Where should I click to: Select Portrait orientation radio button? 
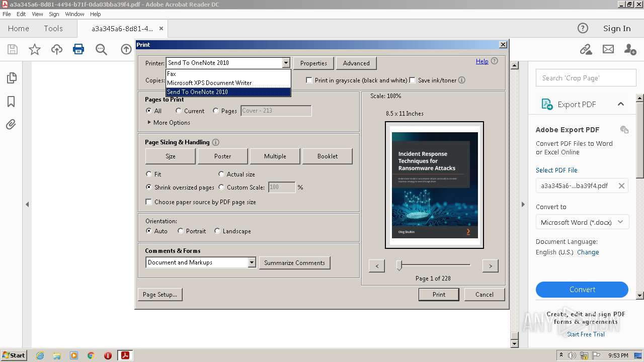point(181,231)
